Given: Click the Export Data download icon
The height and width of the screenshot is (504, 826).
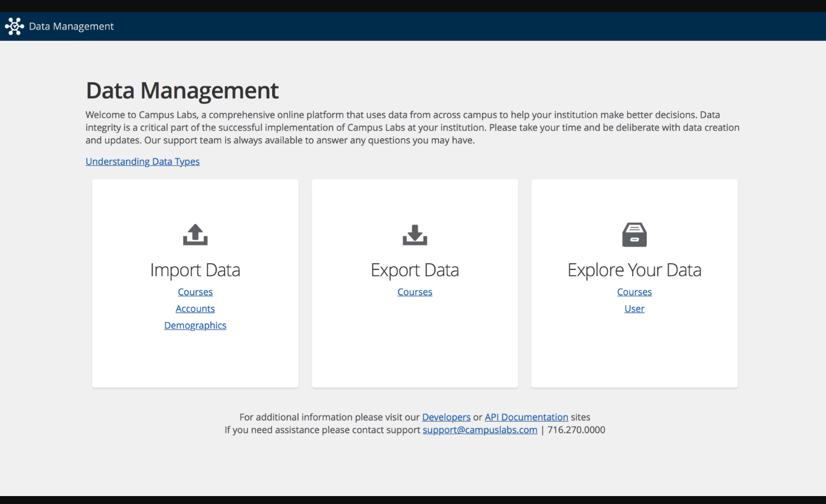Looking at the screenshot, I should tap(414, 234).
